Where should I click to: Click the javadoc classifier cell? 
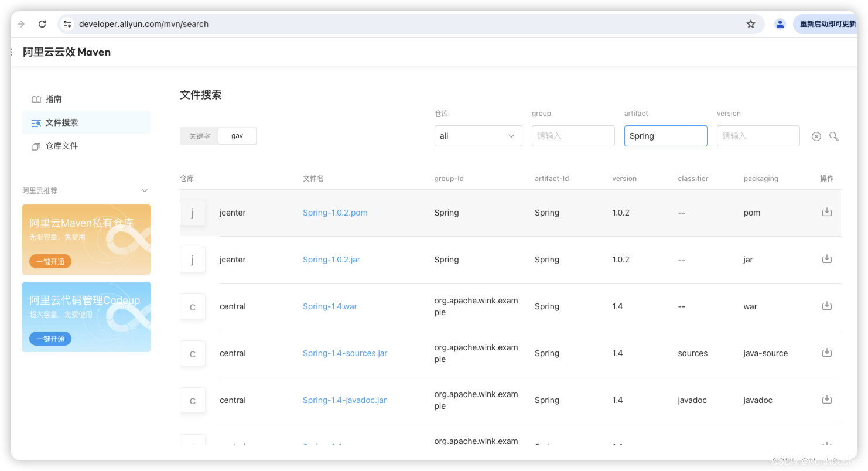tap(692, 400)
